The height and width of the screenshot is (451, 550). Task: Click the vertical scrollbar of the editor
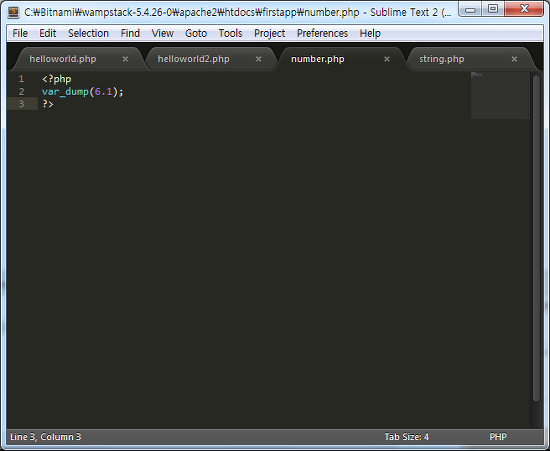(536, 238)
